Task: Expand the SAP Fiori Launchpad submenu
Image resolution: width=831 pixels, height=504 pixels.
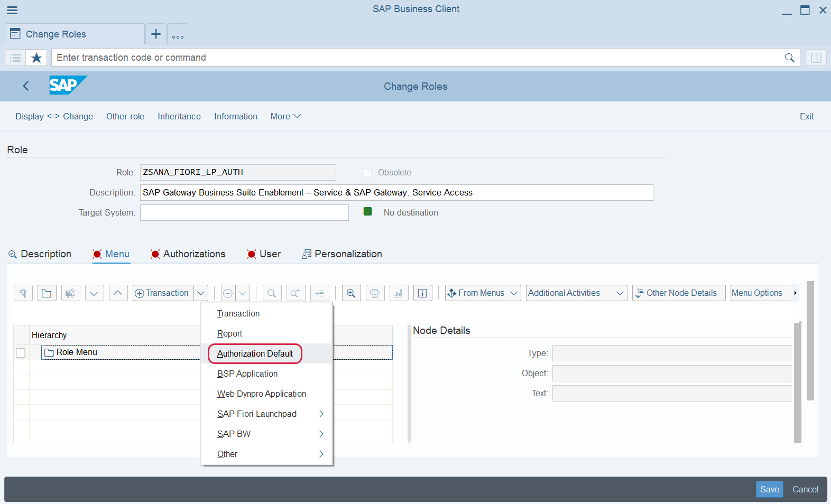Action: [266, 414]
